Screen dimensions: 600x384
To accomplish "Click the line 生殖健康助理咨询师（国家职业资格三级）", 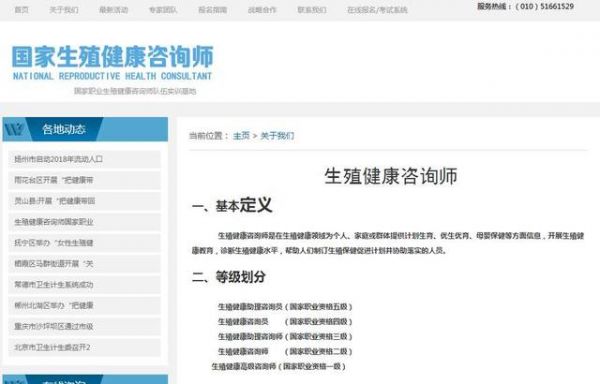I will click(285, 337).
